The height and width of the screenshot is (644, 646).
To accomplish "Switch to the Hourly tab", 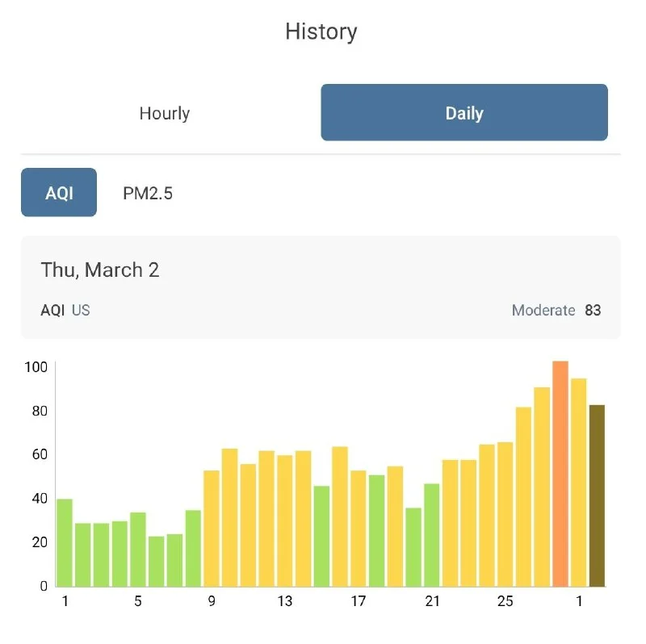I will [164, 113].
